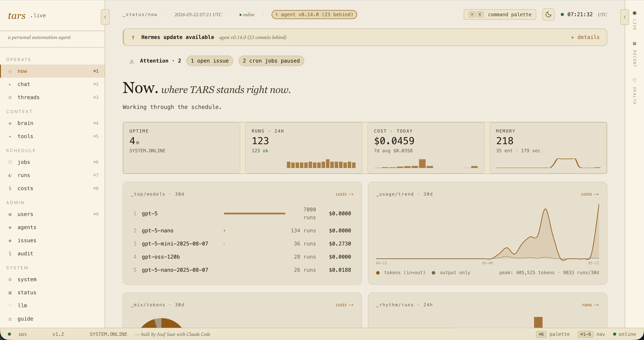The image size is (644, 340).
Task: Expand Hermes update details
Action: point(586,37)
